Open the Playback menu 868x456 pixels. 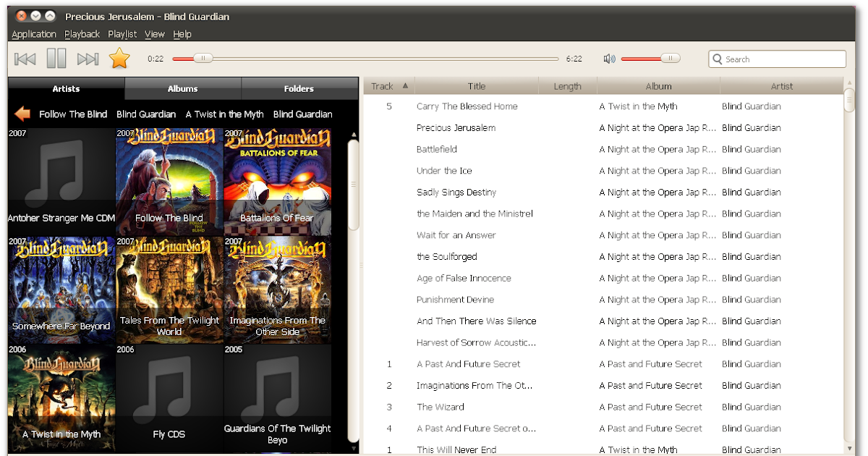[x=82, y=34]
